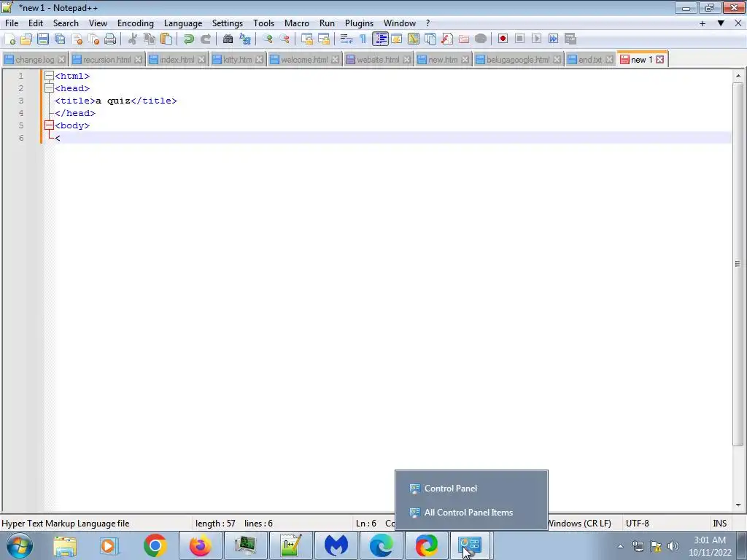Viewport: 747px width, 560px height.
Task: Open Google Chrome from the taskbar
Action: coord(155,545)
